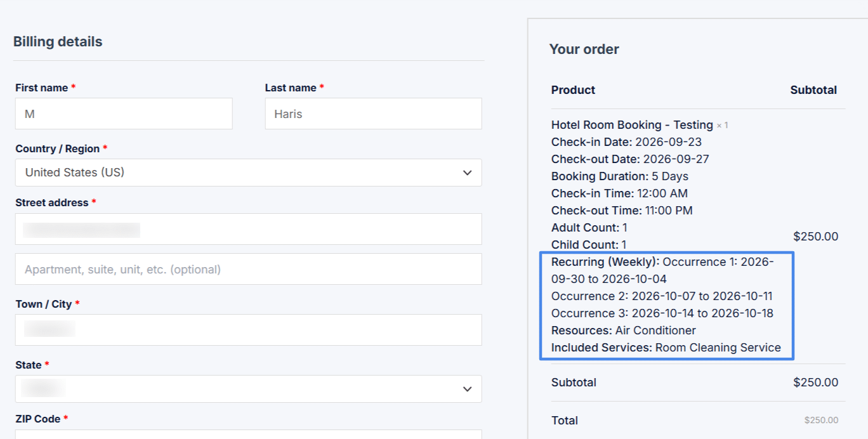Click the Resources: Air Conditioner line
868x439 pixels.
point(624,331)
